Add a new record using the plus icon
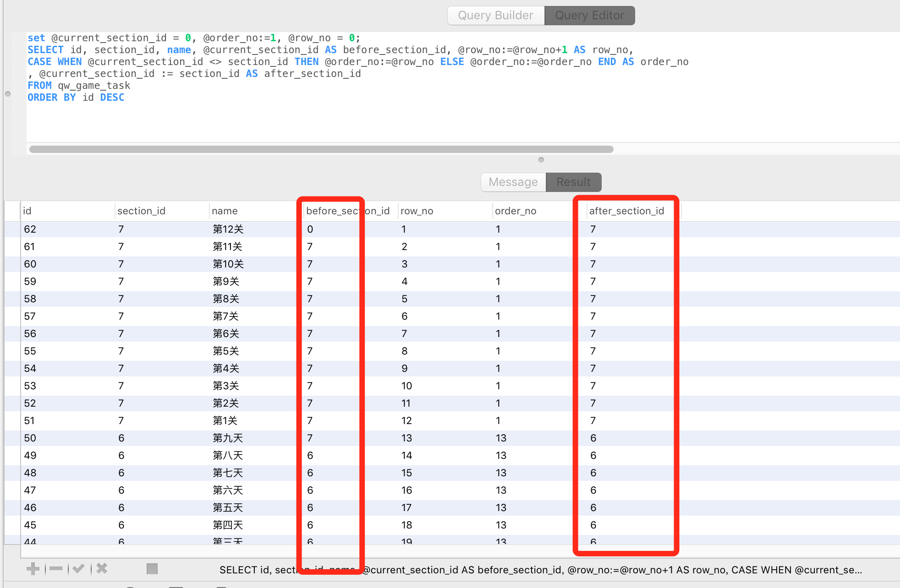Screen dimensions: 900x588 coord(33,568)
